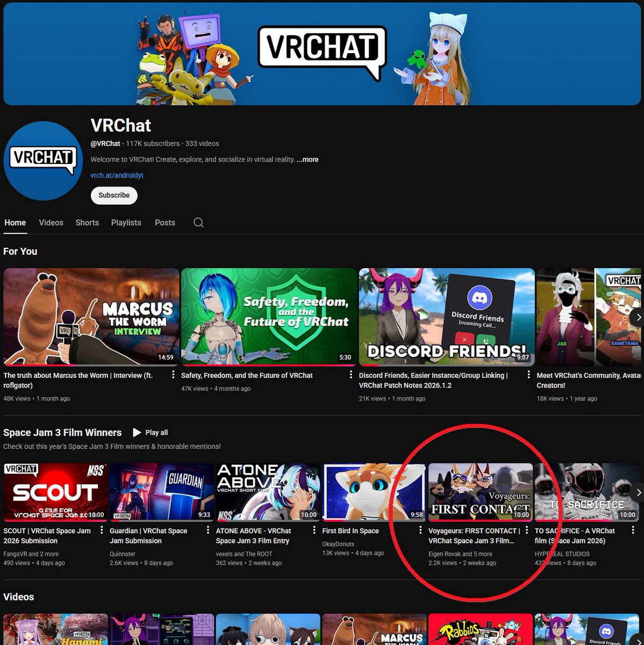
Task: Click the VRChat channel avatar logo
Action: coord(43,161)
